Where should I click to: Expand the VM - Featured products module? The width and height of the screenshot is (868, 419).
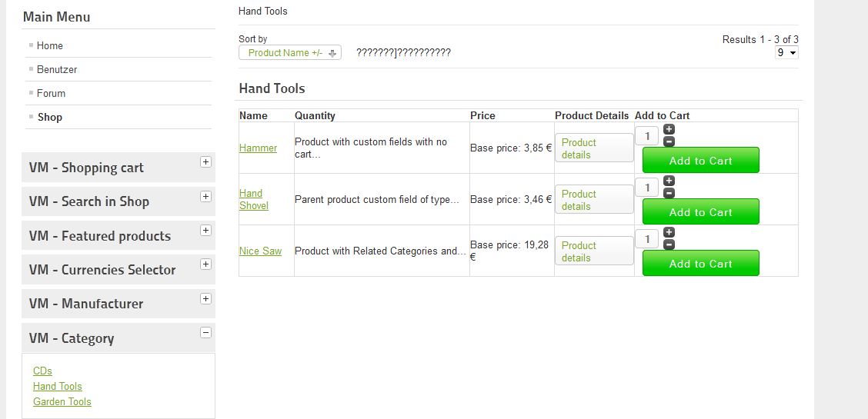tap(205, 230)
